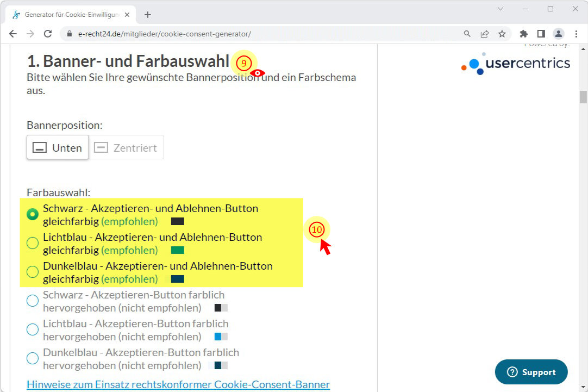Bookmark this page with the star icon

tap(502, 34)
